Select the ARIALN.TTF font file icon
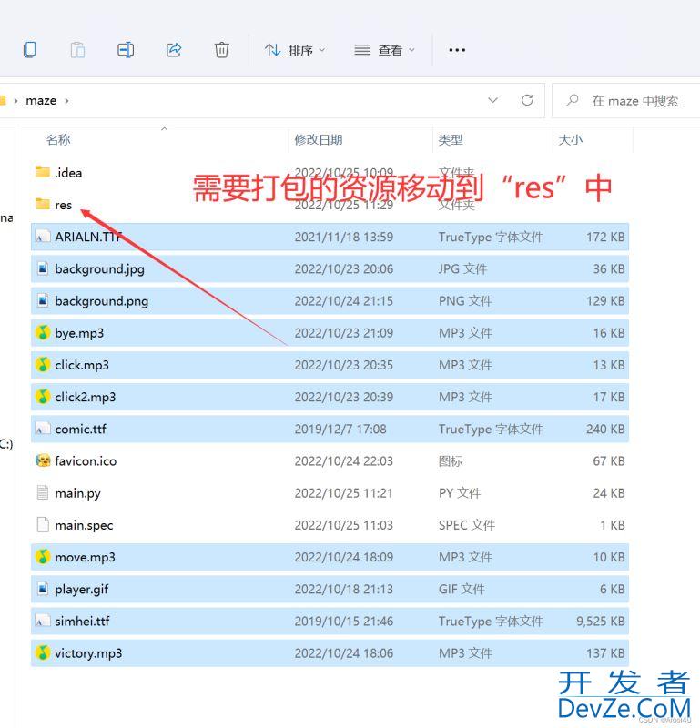The image size is (700, 728). [x=43, y=237]
